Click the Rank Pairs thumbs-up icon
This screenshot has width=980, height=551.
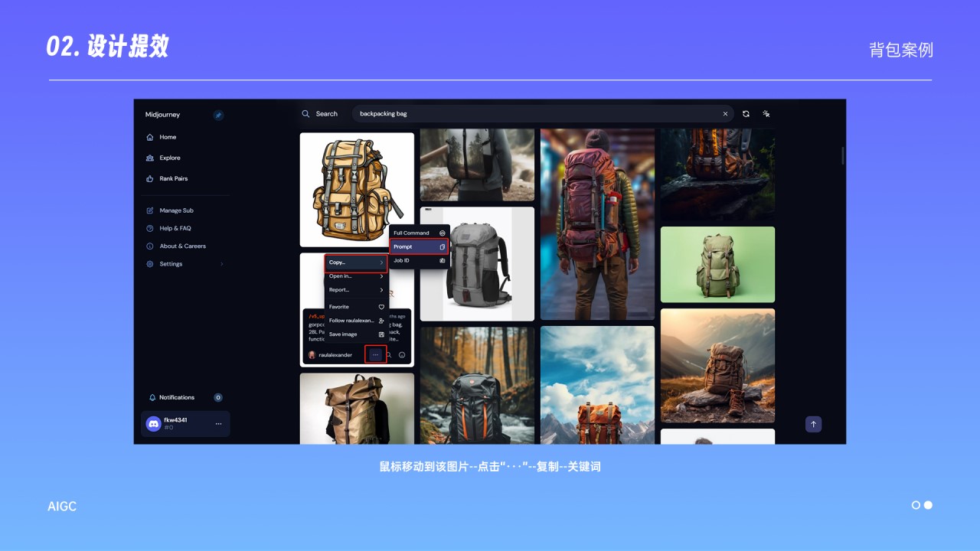150,178
